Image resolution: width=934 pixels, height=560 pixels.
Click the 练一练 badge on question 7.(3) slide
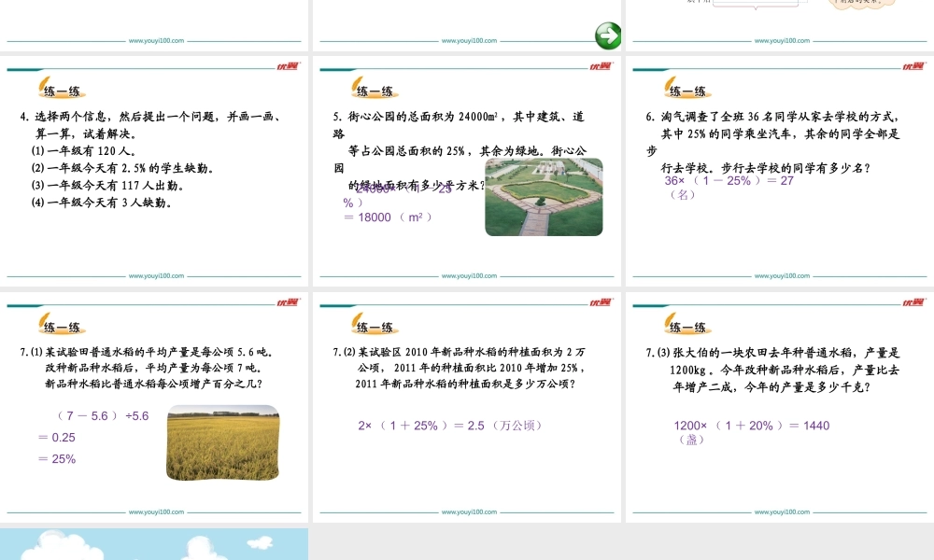point(687,327)
